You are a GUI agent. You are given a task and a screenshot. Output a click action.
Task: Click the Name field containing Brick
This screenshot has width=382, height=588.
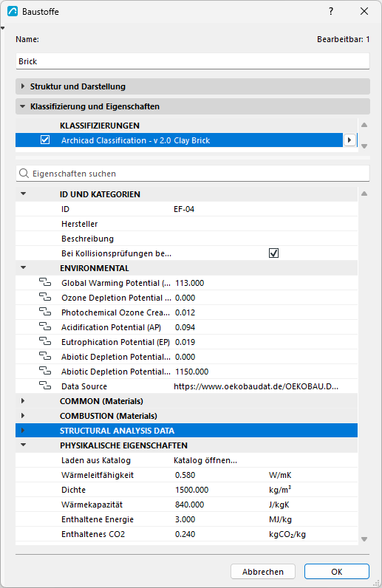193,61
